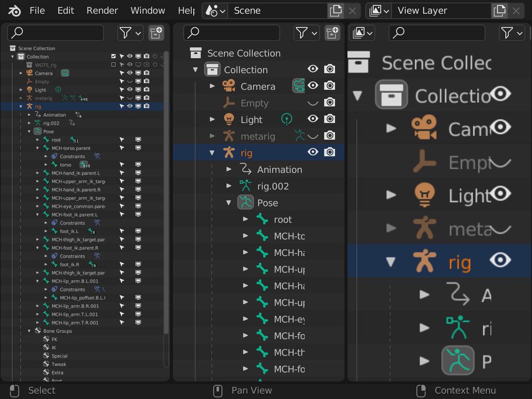Hide Camera with eye in left outliner

tap(130, 73)
